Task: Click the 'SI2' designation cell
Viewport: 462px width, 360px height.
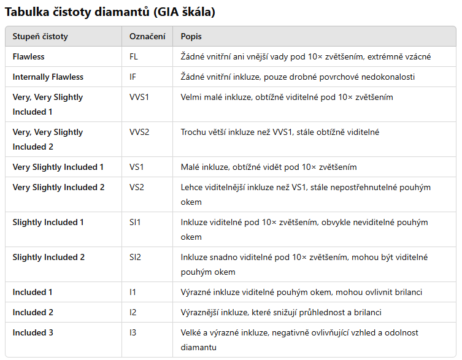Action: click(x=135, y=257)
